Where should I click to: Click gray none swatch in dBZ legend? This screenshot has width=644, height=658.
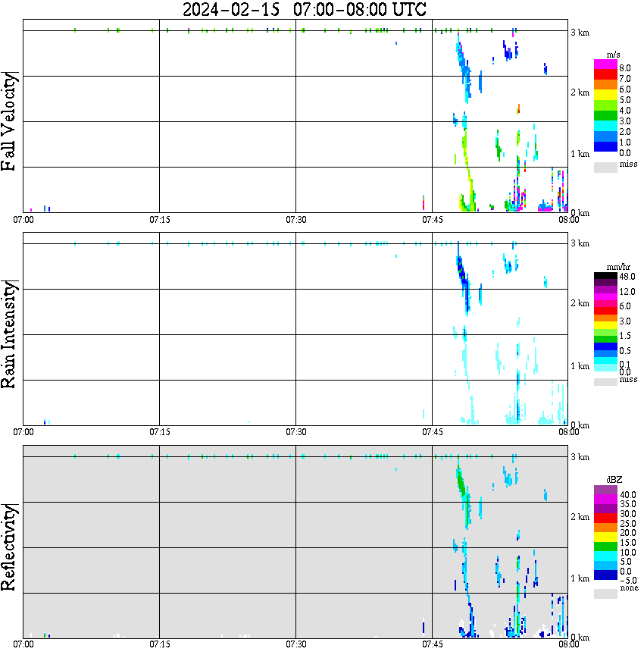tap(605, 594)
